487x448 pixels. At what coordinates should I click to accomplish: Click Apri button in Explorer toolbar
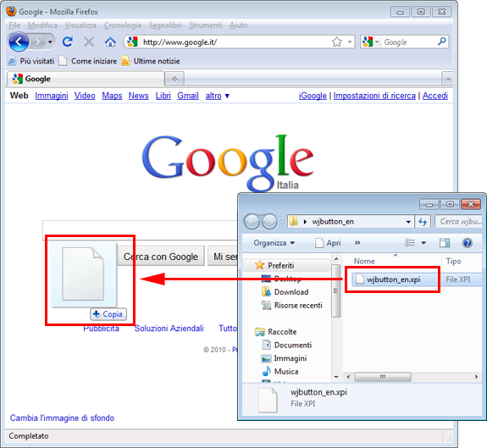328,243
